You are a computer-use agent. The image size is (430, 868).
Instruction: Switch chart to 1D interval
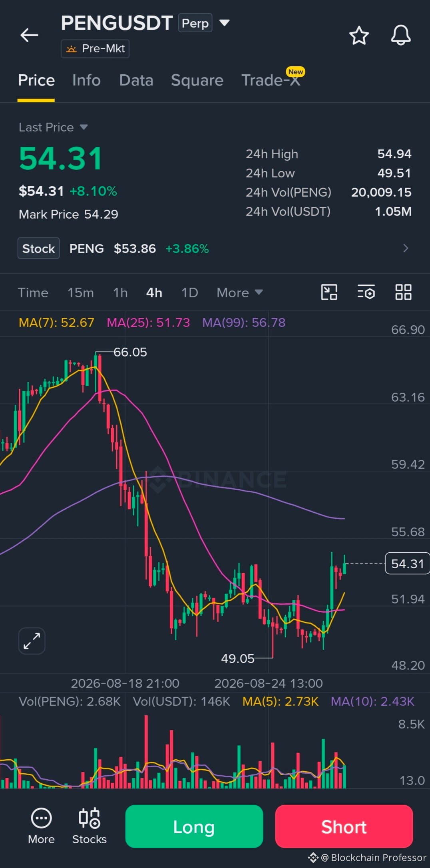pyautogui.click(x=190, y=293)
